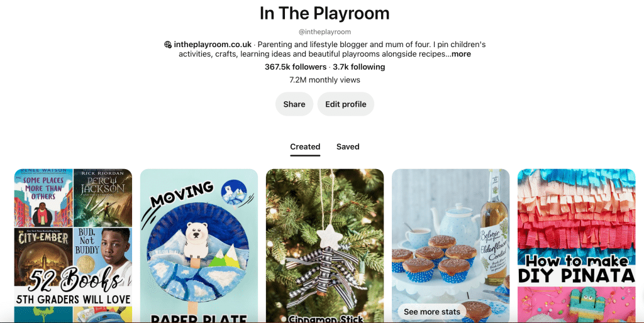
Task: Click the Percy Jackson book cover
Action: coord(103,197)
